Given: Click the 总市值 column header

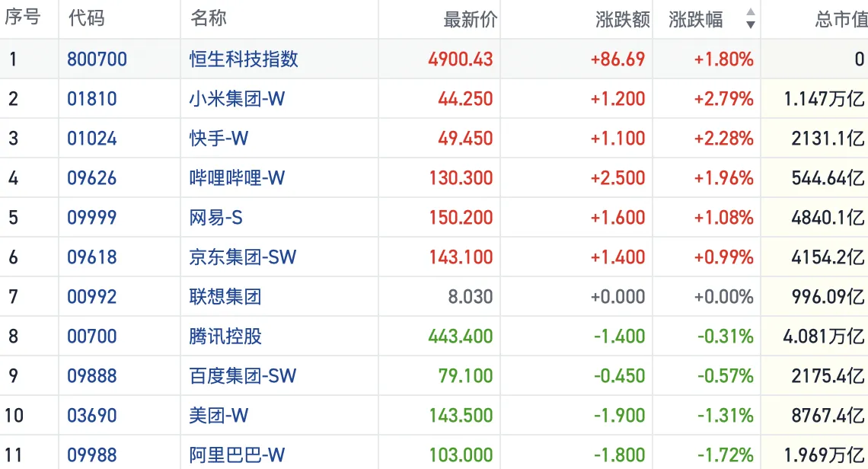Looking at the screenshot, I should coord(841,20).
